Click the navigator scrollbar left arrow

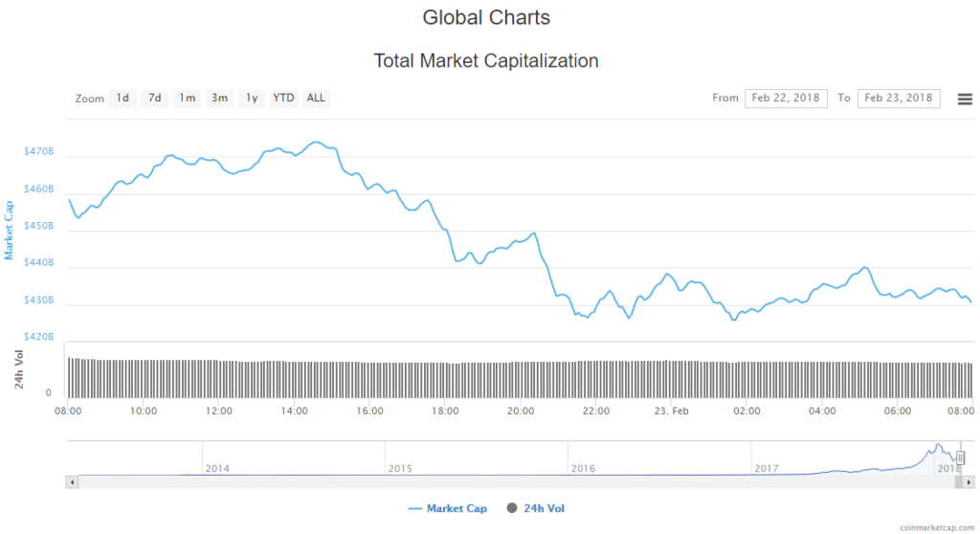[x=72, y=481]
